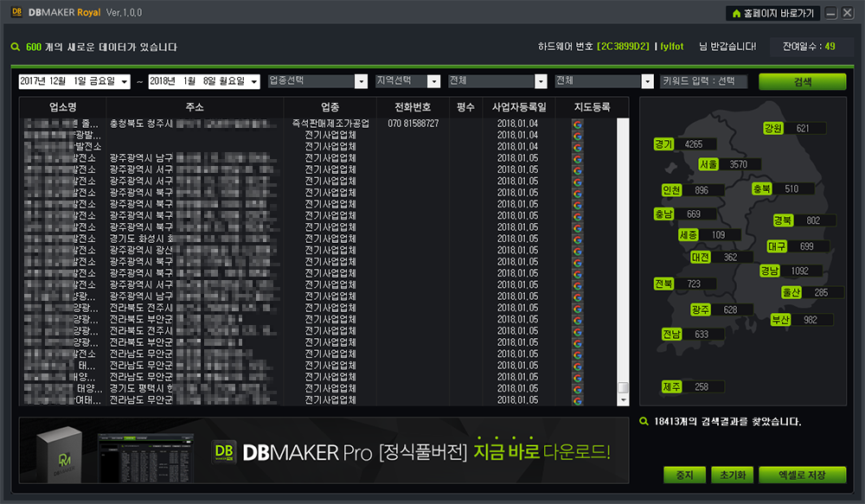
Task: Select the 제주 region label on the map
Action: pyautogui.click(x=671, y=387)
